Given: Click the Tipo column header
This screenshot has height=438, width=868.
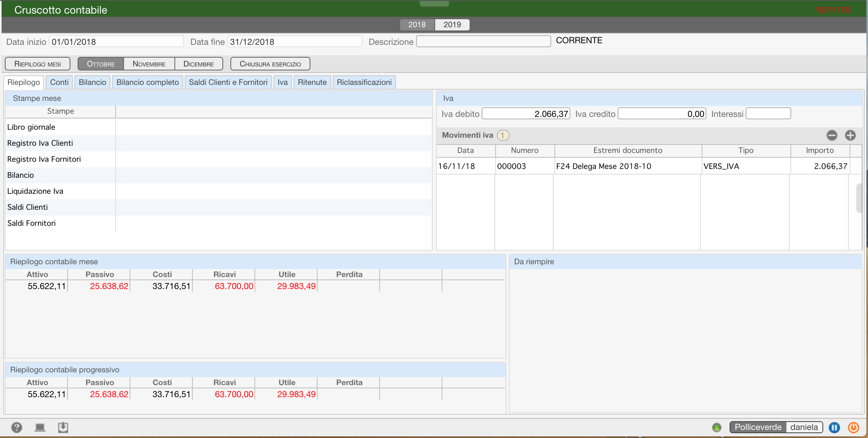Looking at the screenshot, I should [746, 151].
